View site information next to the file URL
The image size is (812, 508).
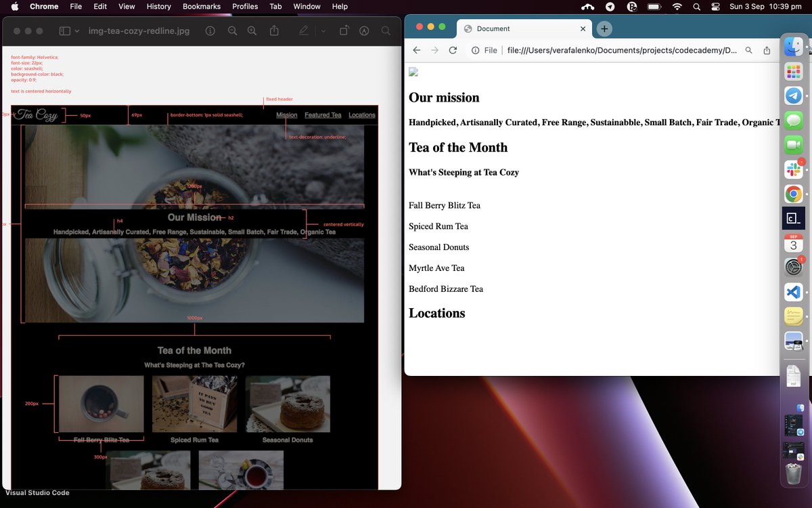476,50
